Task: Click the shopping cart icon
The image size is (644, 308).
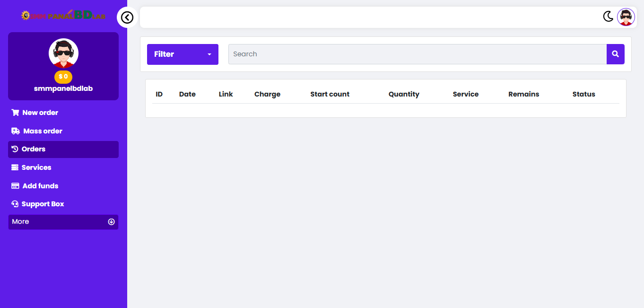Action: pos(15,113)
